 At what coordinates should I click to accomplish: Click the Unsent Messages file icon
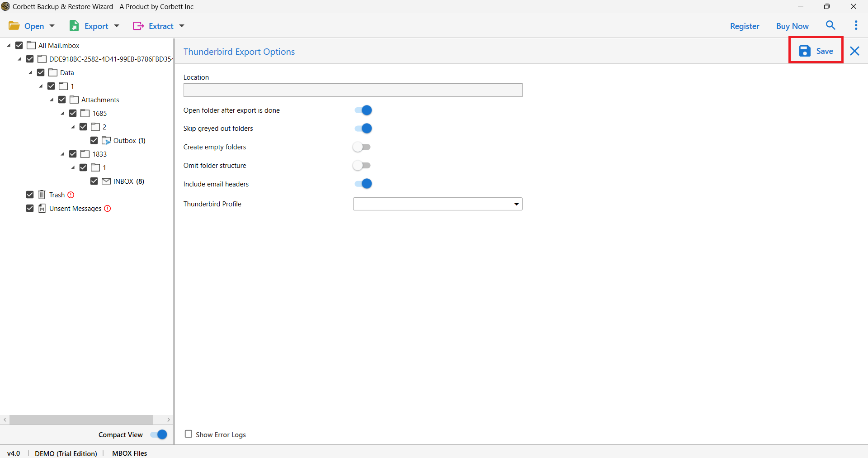click(42, 208)
